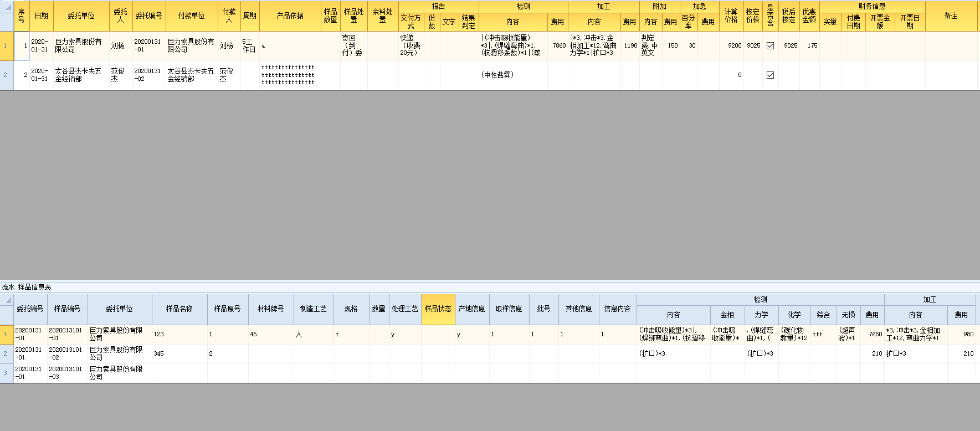
Task: Click the 批号 column header
Action: click(544, 309)
